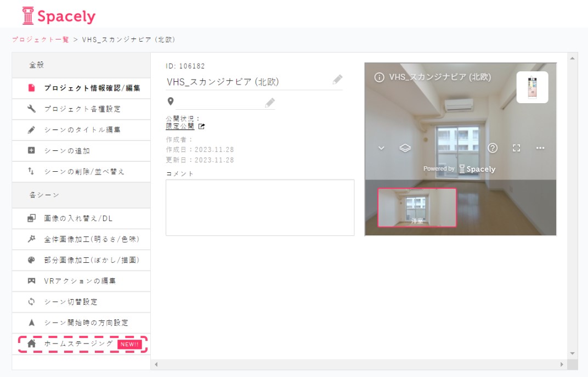588x377 pixels.
Task: Collapse scene list with chevron down icon
Action: (x=381, y=148)
